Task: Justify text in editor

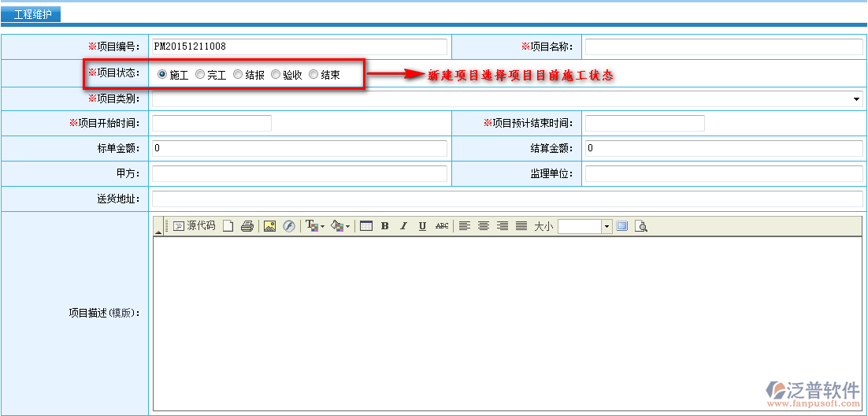Action: click(x=521, y=226)
